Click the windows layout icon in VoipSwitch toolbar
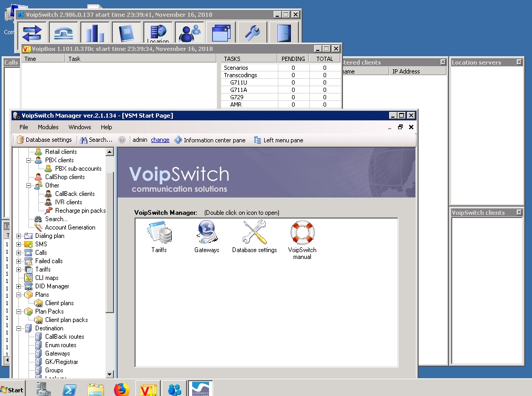 (x=221, y=33)
